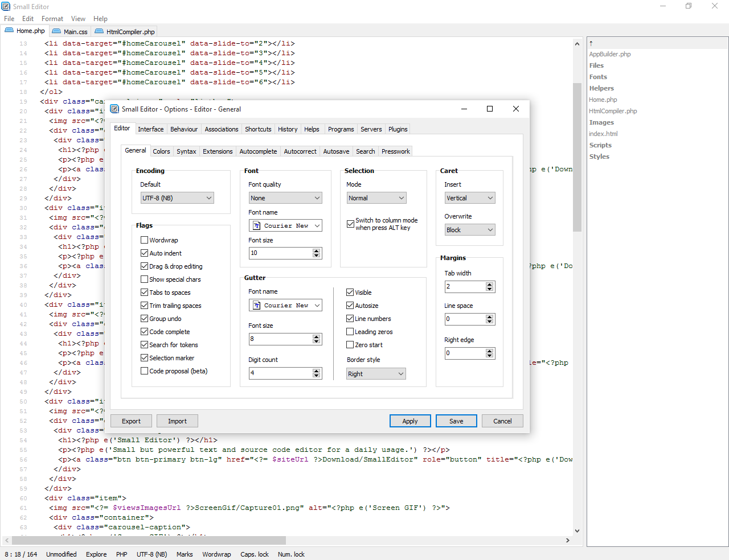
Task: Switch to the Colors sub-tab
Action: click(x=161, y=151)
